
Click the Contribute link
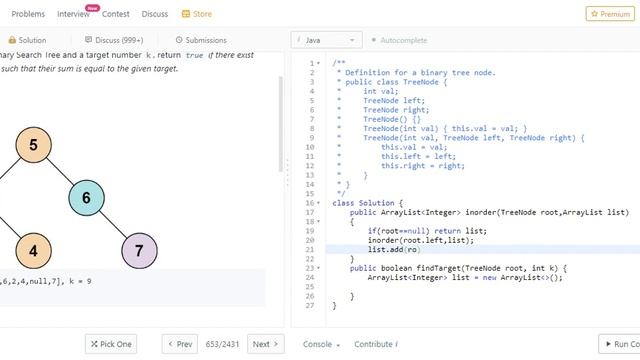pyautogui.click(x=376, y=344)
